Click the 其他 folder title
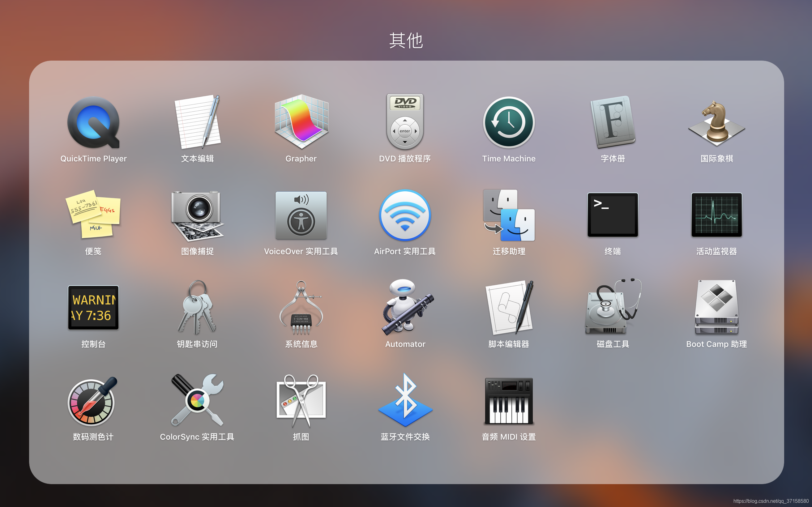 click(x=406, y=40)
